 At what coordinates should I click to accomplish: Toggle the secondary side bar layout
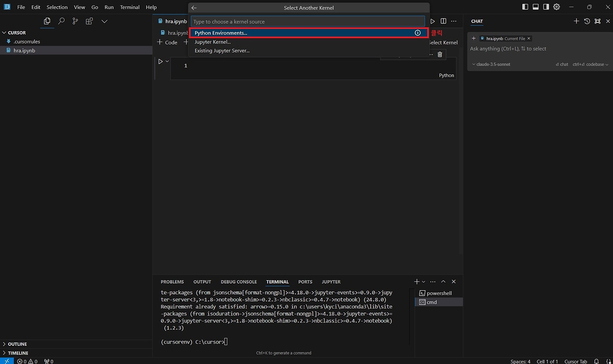tap(546, 7)
